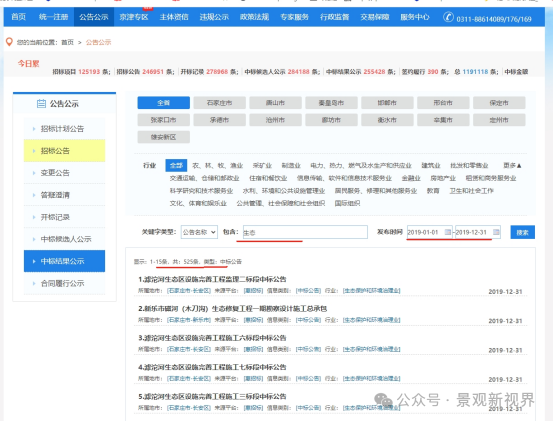Image resolution: width=553 pixels, height=422 pixels.
Task: Choose the 金融业 industry filter
Action: pyautogui.click(x=411, y=178)
